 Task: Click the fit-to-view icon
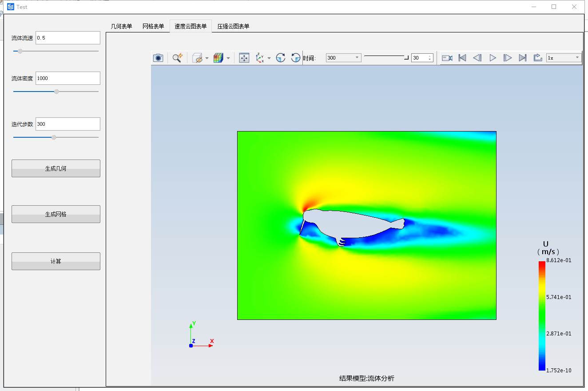coord(244,58)
